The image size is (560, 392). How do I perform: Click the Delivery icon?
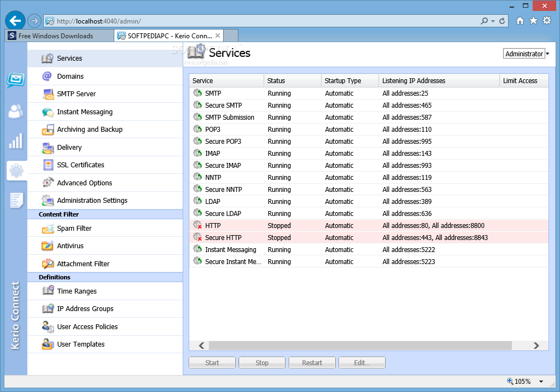[48, 148]
